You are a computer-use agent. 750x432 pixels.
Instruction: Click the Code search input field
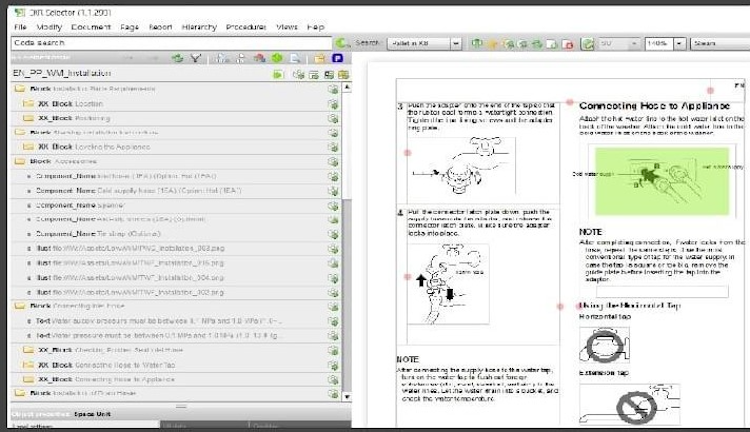click(x=171, y=43)
